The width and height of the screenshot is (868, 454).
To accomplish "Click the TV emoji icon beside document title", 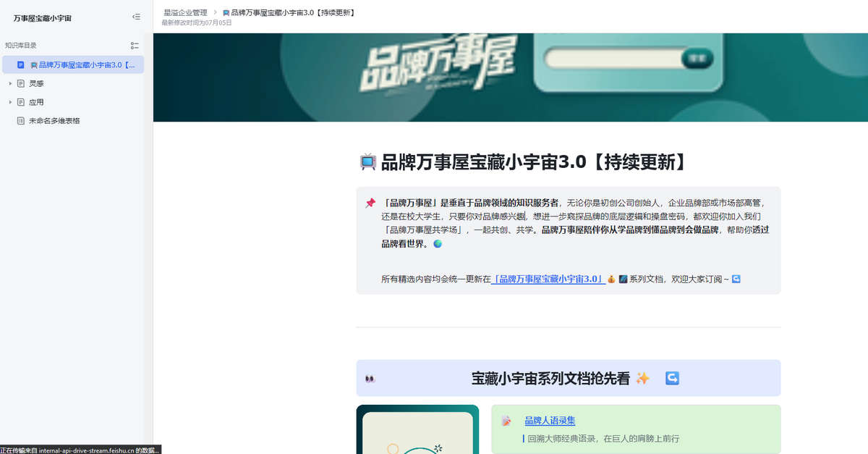I will (x=367, y=162).
